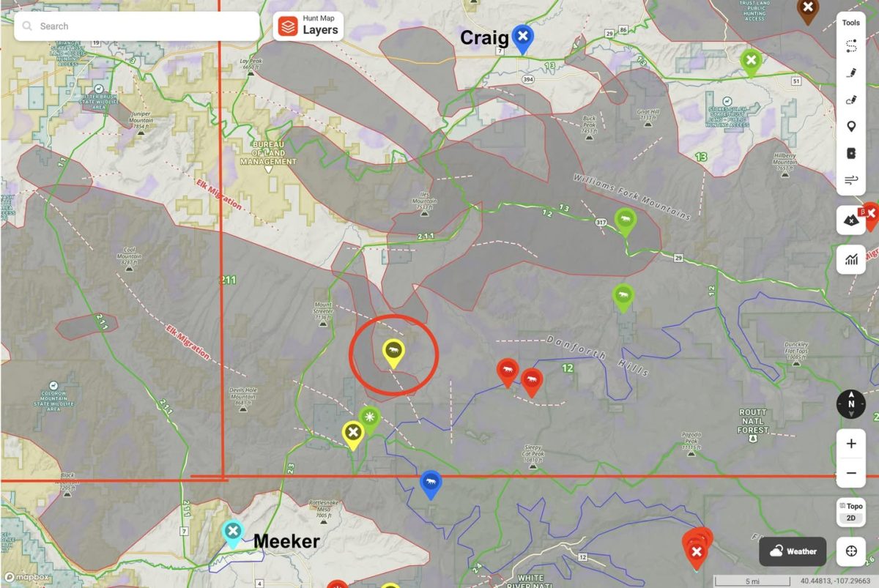Click the locate-me crosshair button
879x588 pixels.
tap(851, 551)
